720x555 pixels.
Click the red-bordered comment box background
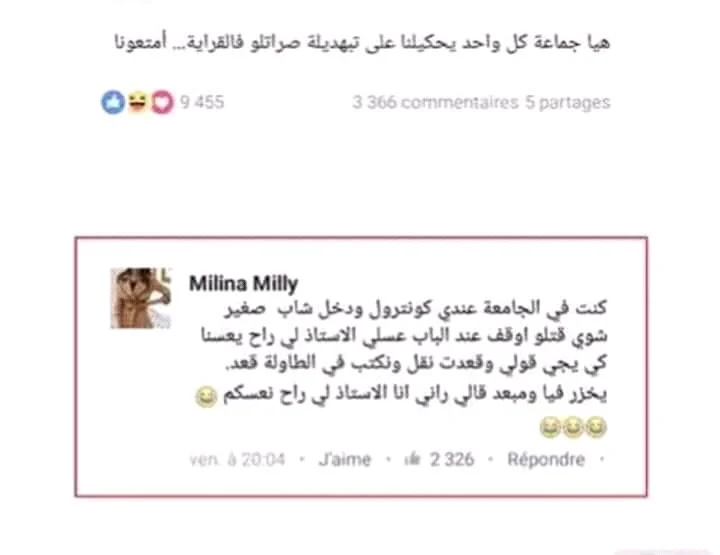[361, 367]
